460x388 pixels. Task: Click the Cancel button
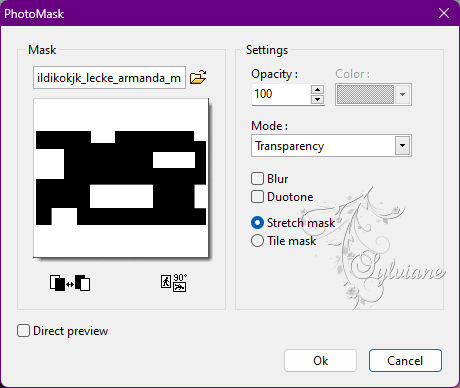coord(405,360)
